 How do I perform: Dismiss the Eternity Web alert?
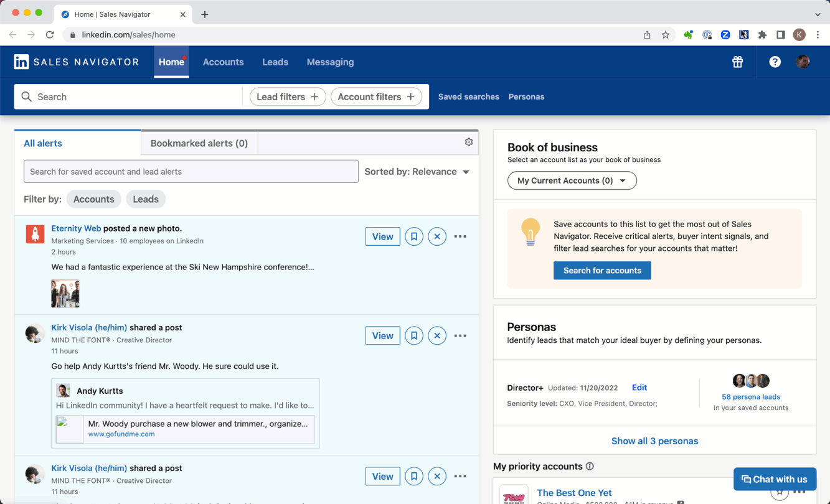pos(437,236)
